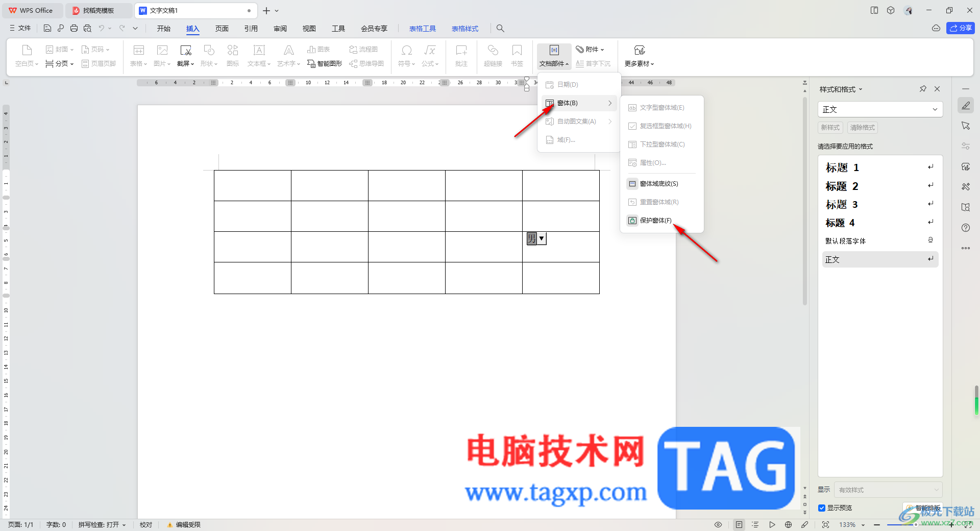Click the 分享 share button
Viewport: 980px width, 531px height.
point(960,28)
